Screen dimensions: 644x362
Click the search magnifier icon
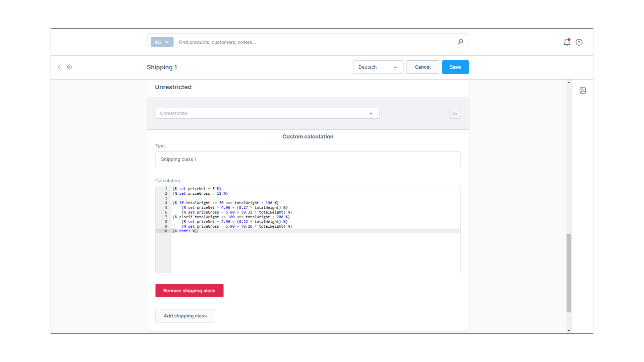461,42
